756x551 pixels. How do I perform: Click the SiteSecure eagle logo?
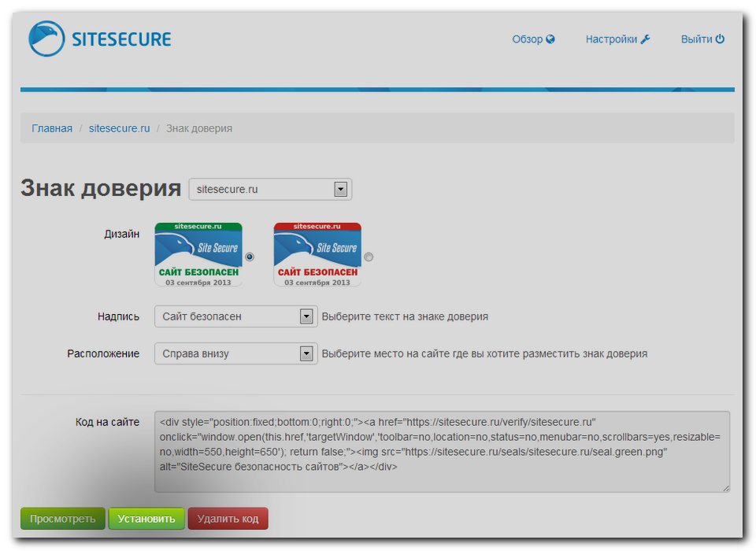coord(46,39)
